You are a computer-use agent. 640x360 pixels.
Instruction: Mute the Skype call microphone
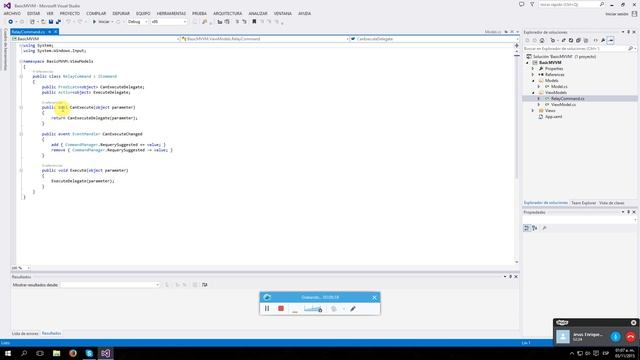pyautogui.click(x=616, y=337)
